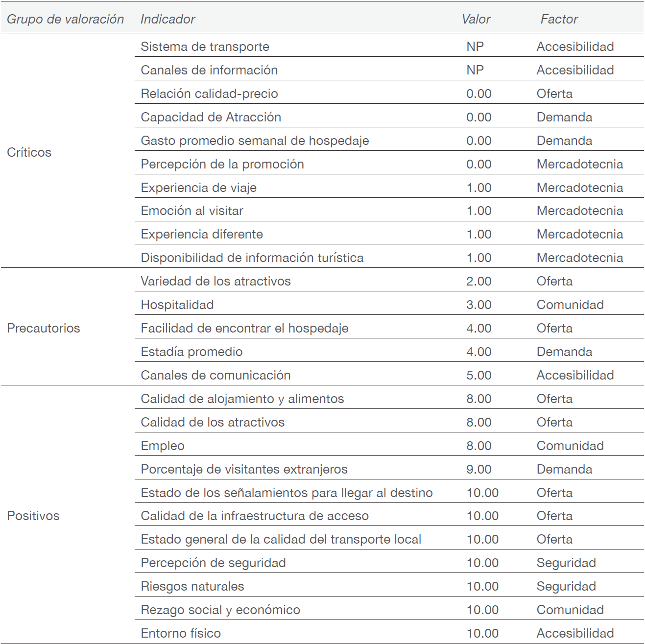Click the 'Riesgos naturales' indicator

click(x=192, y=586)
